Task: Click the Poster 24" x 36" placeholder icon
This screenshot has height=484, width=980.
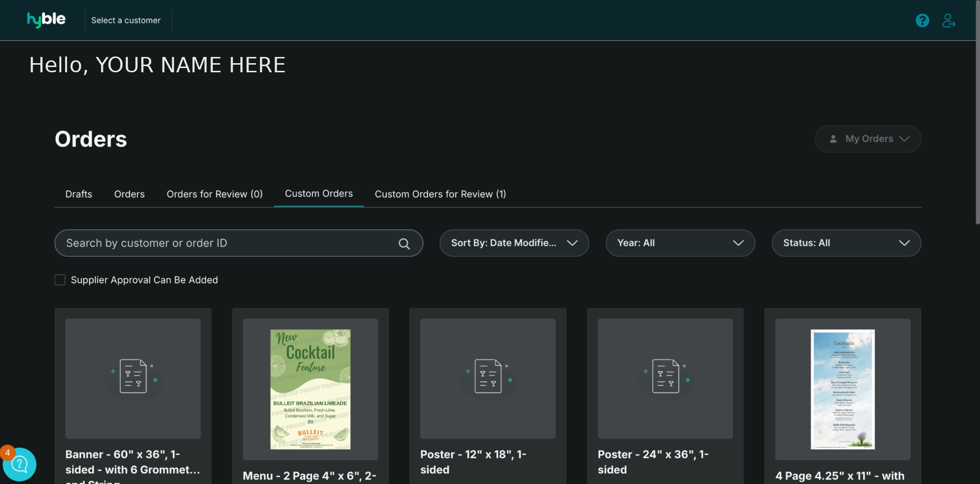Action: pyautogui.click(x=665, y=376)
